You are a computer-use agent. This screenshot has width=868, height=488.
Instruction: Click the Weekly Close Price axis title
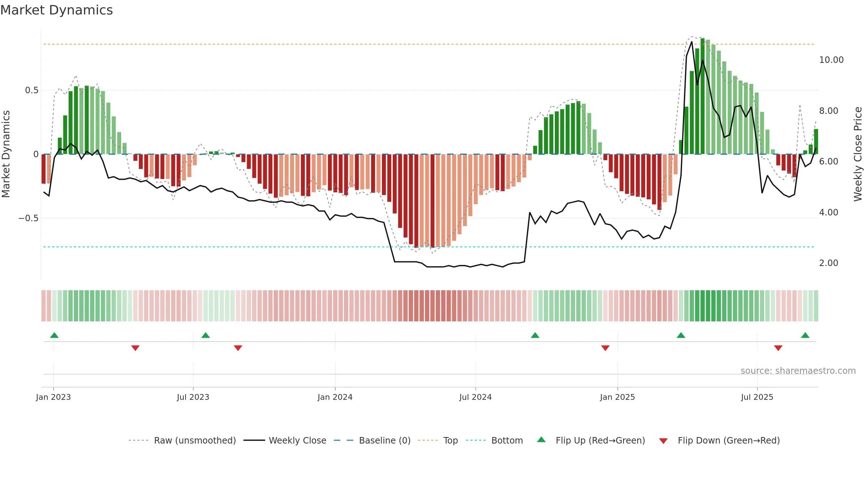tap(858, 154)
